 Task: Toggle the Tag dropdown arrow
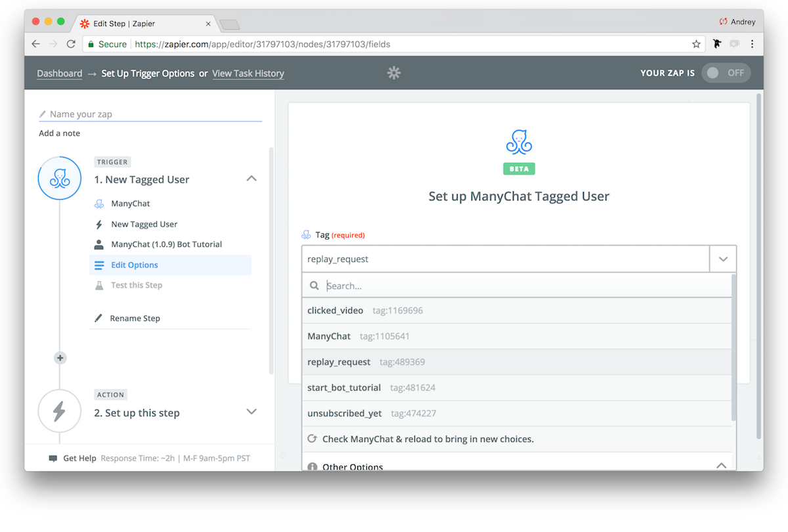coord(723,259)
